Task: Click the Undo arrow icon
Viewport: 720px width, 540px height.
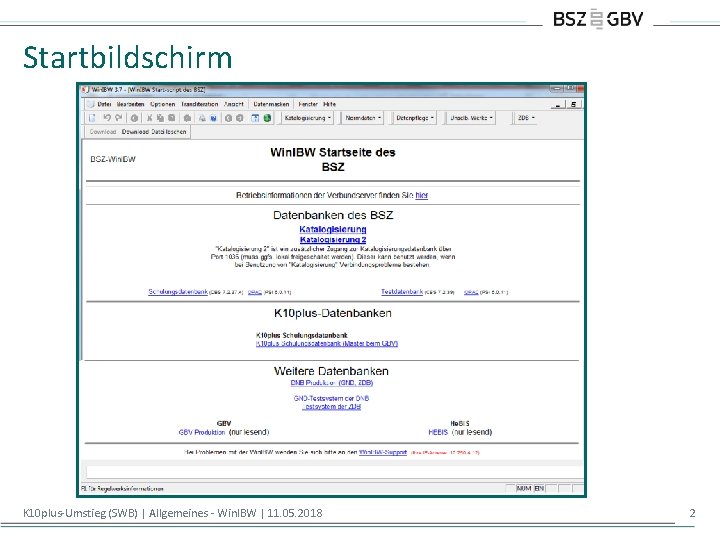Action: [x=107, y=118]
